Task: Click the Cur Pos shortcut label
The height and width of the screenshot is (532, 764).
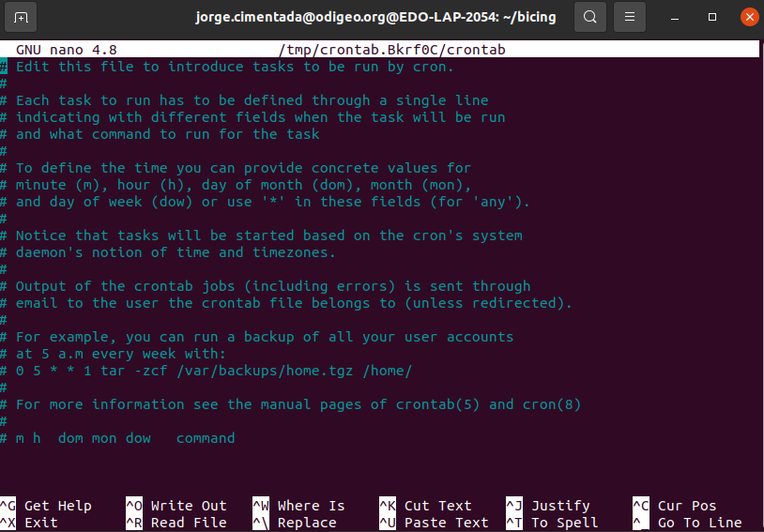Action: click(687, 506)
